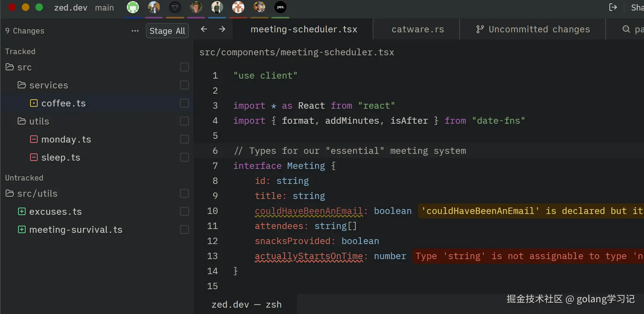
Task: Check the excuses.ts stage checkbox
Action: 184,211
